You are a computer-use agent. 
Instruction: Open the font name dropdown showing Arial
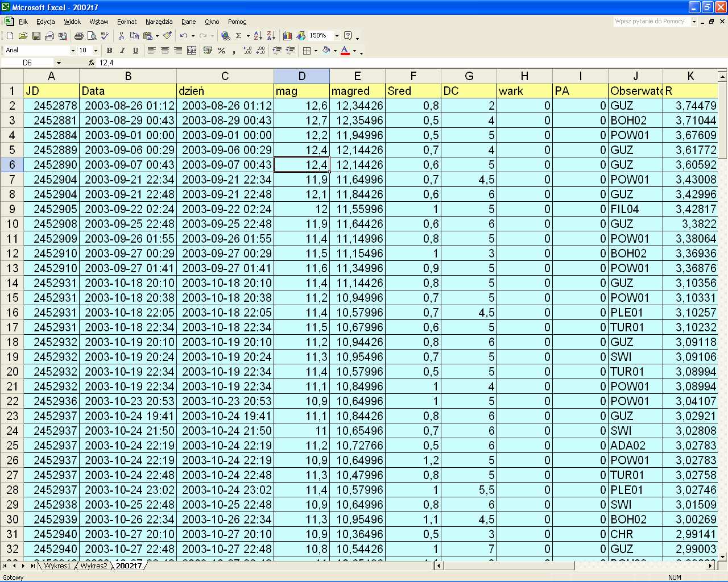(73, 51)
